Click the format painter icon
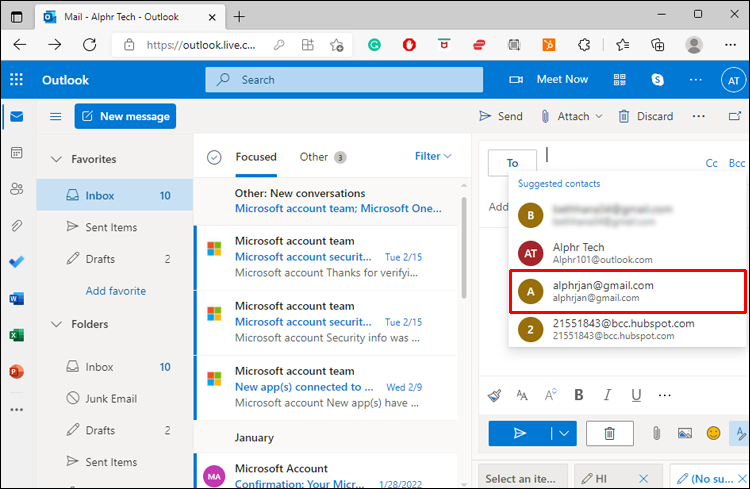Viewport: 750px width, 489px height. [x=495, y=395]
